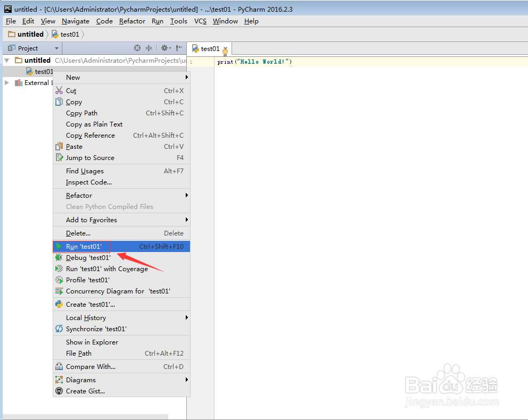Open the Run menu in menu bar
This screenshot has width=528, height=420.
[158, 21]
